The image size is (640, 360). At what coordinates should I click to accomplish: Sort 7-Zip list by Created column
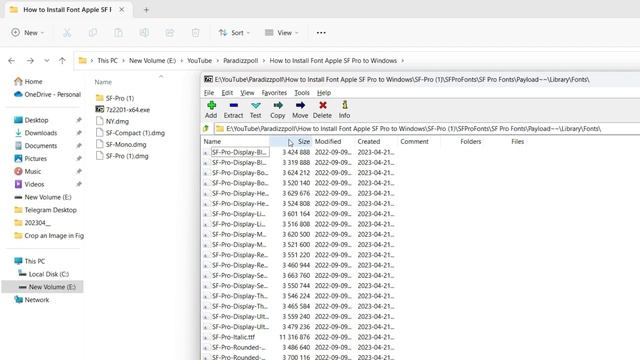coord(375,142)
